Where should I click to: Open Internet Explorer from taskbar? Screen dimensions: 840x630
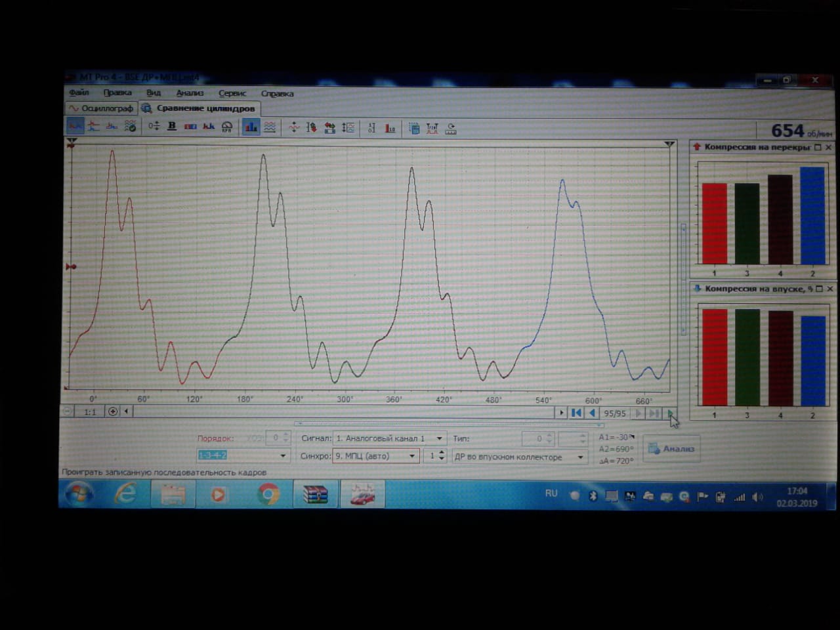125,493
